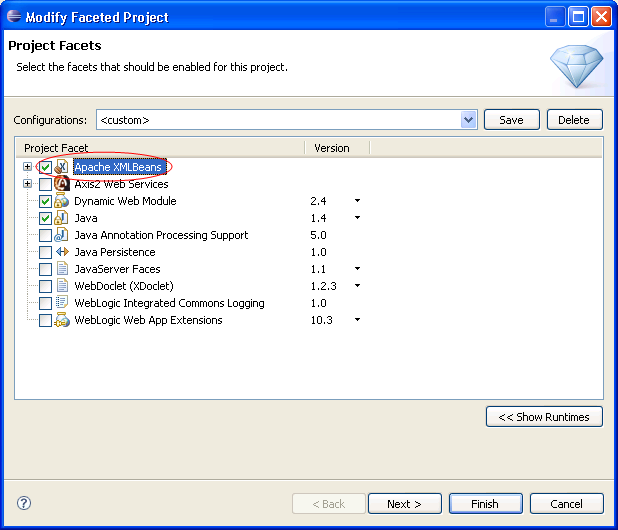Screen dimensions: 618x530
Task: Click the 1.1 version value
Action: pos(318,269)
